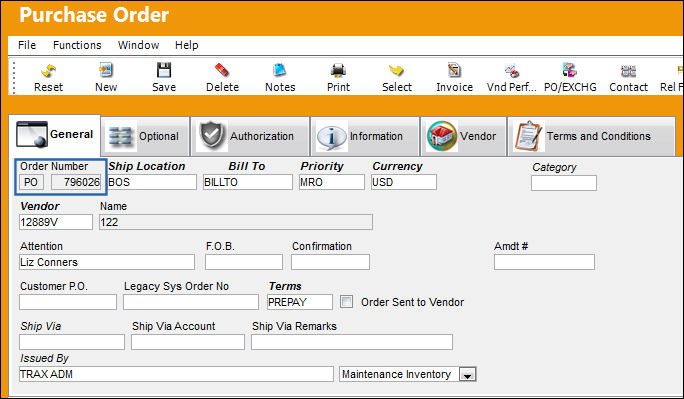Click the Currency field showing USD

tap(404, 182)
